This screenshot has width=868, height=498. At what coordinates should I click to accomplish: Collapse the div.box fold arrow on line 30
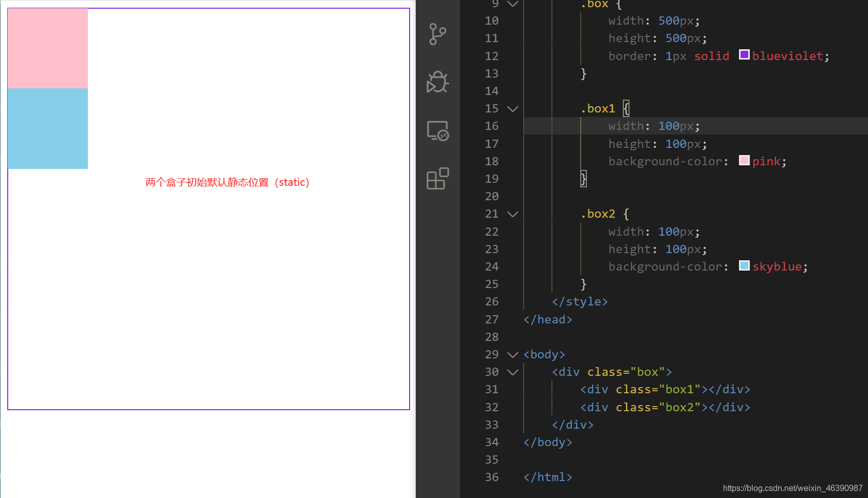pyautogui.click(x=512, y=372)
